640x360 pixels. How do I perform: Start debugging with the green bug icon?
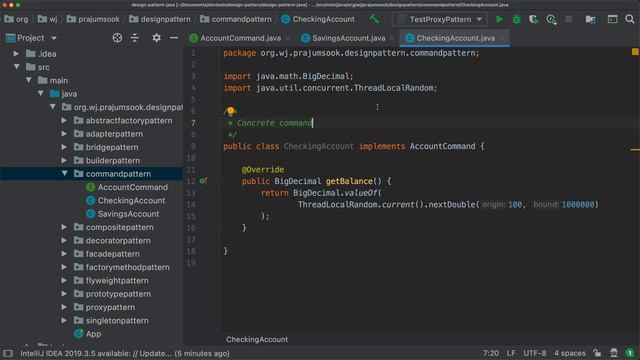(516, 19)
